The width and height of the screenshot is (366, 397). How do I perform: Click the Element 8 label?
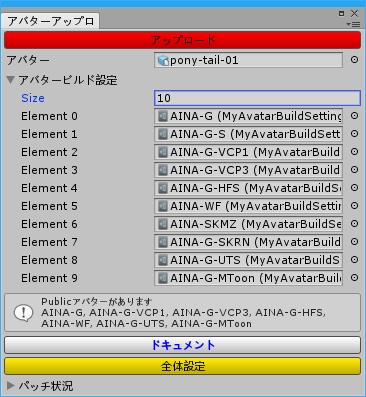[x=49, y=260]
